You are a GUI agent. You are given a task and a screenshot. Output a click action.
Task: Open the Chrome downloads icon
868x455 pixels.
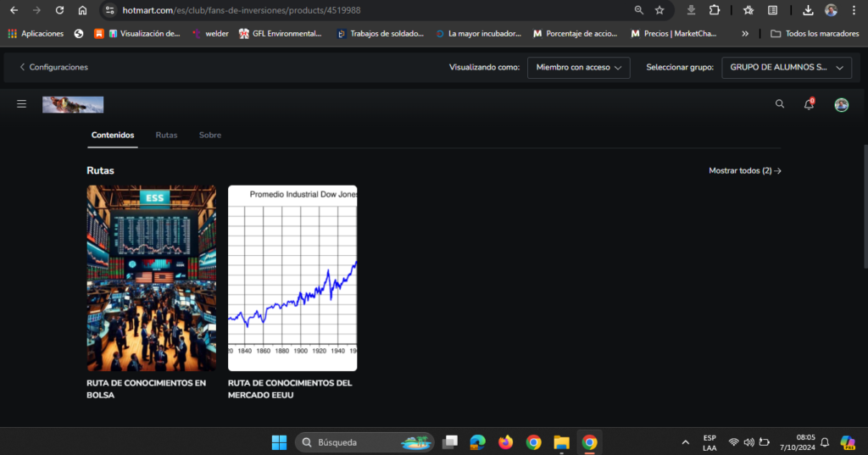coord(808,10)
